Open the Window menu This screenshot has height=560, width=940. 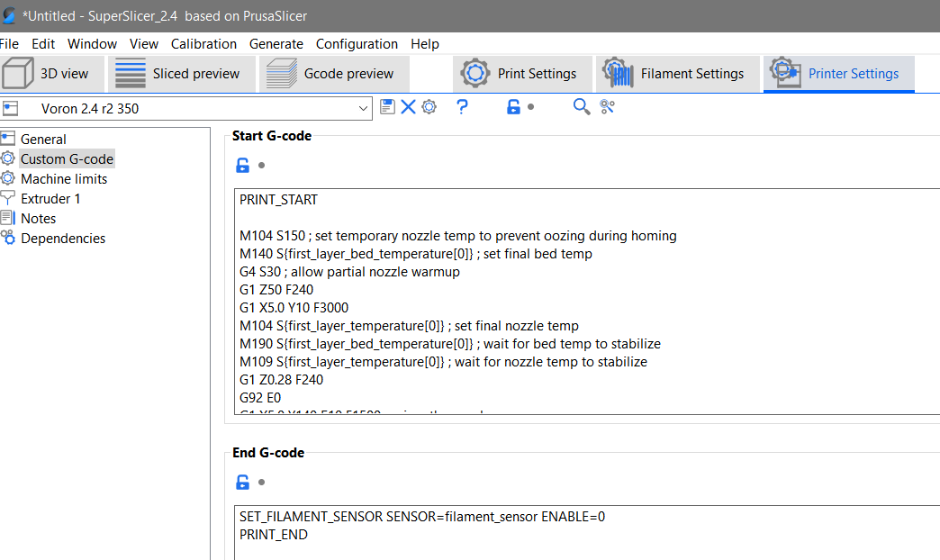[x=92, y=44]
